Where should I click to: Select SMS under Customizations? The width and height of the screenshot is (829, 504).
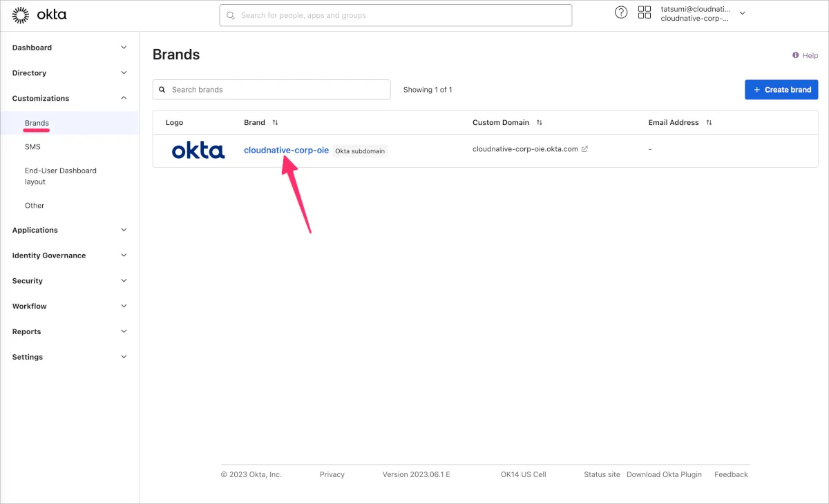click(x=32, y=147)
